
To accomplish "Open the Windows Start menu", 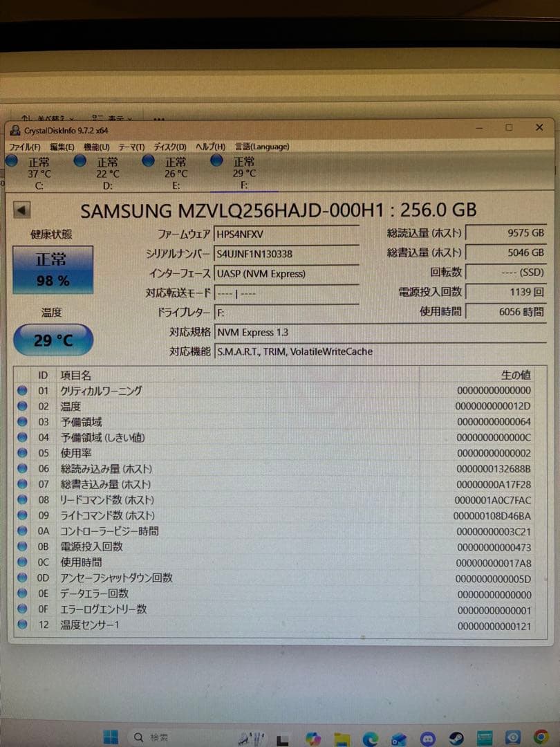I will pos(111,737).
